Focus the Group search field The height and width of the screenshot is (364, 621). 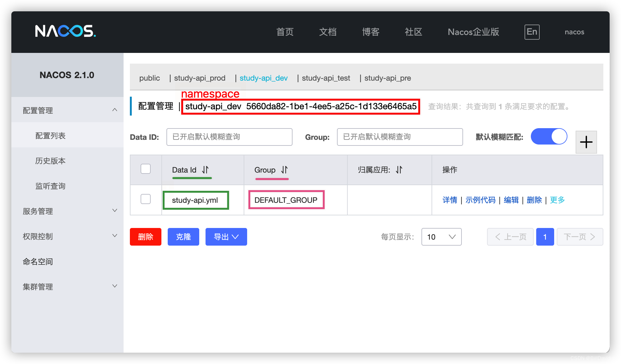[400, 137]
